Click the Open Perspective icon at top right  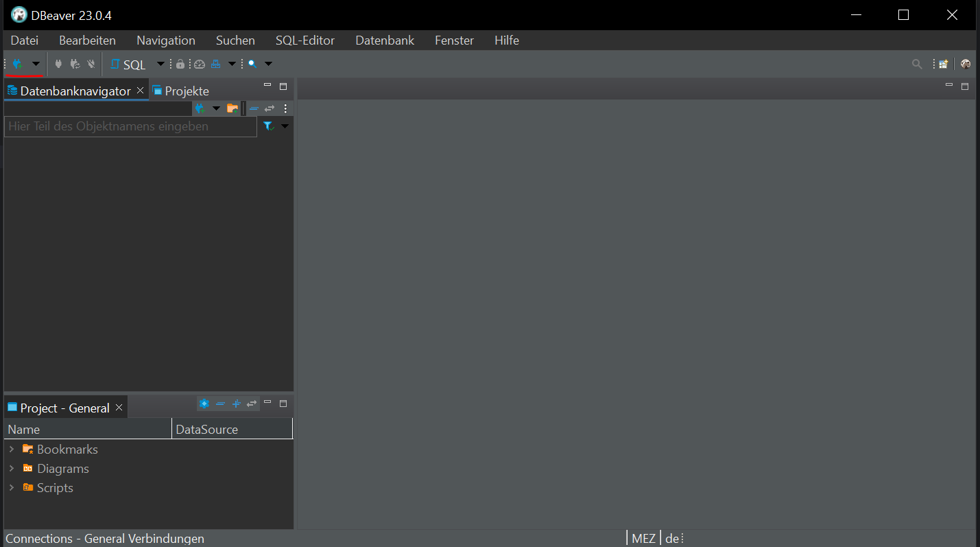click(x=944, y=64)
